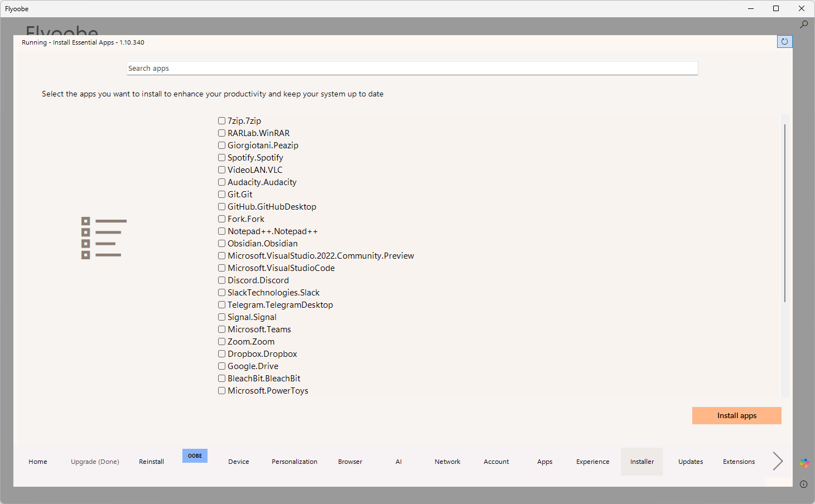Select Giorgiotani.Peazip for installation
This screenshot has width=815, height=504.
221,146
